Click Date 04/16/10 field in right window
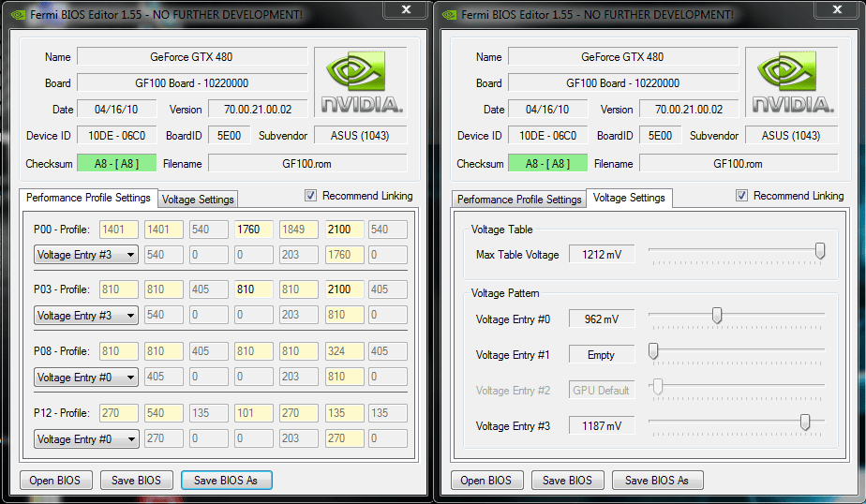The width and height of the screenshot is (866, 504). tap(547, 110)
